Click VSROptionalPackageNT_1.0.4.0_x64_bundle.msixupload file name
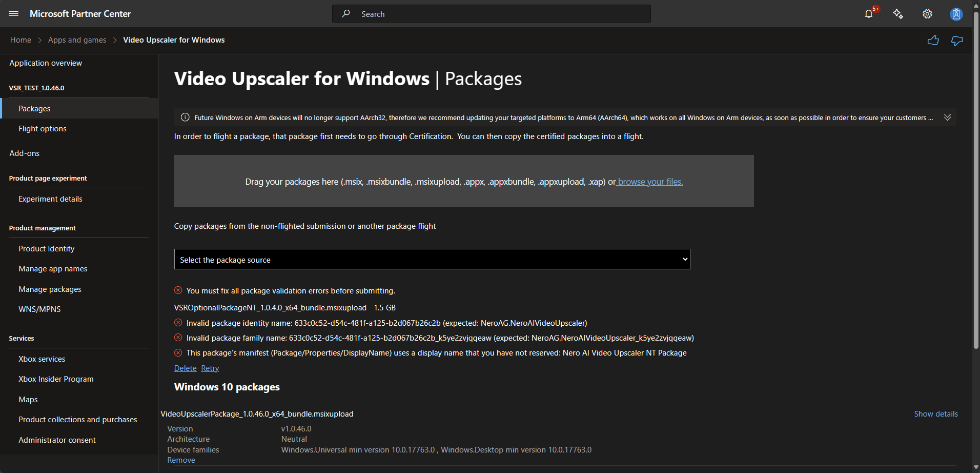 click(270, 308)
